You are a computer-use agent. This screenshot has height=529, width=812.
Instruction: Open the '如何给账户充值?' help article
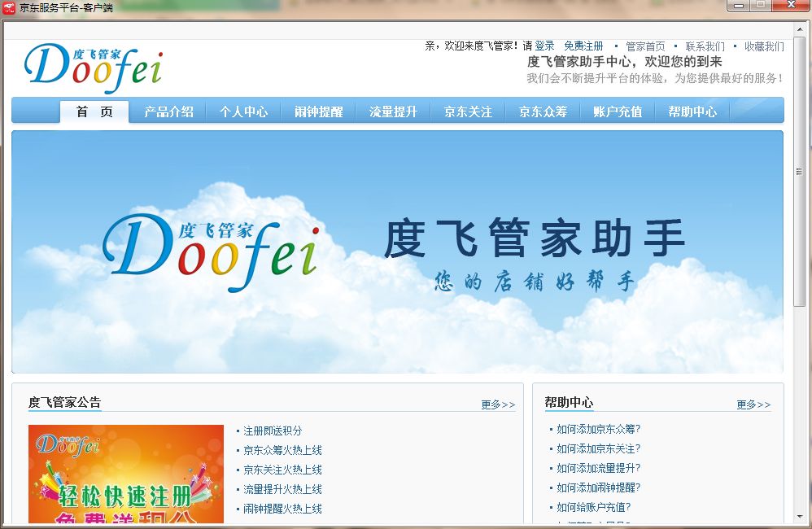592,505
